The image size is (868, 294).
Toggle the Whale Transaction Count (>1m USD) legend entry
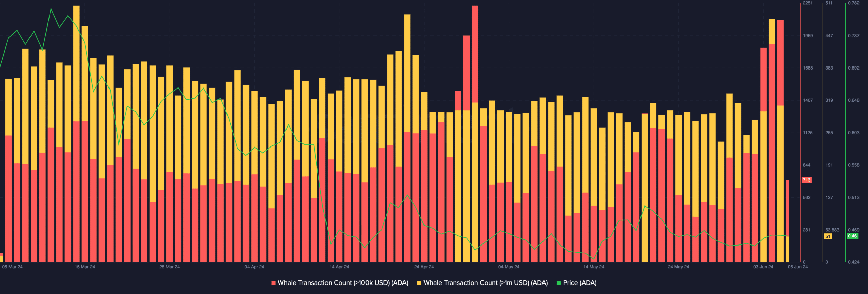[x=482, y=283]
